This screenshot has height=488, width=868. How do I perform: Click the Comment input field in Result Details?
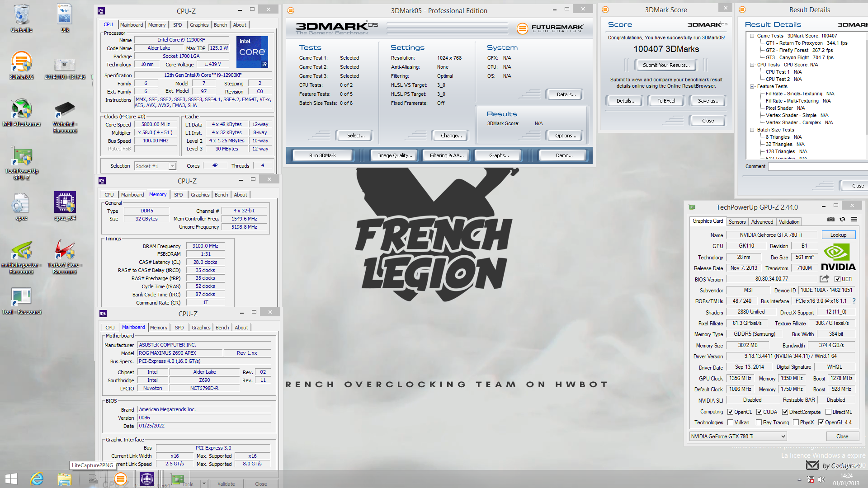pos(817,167)
